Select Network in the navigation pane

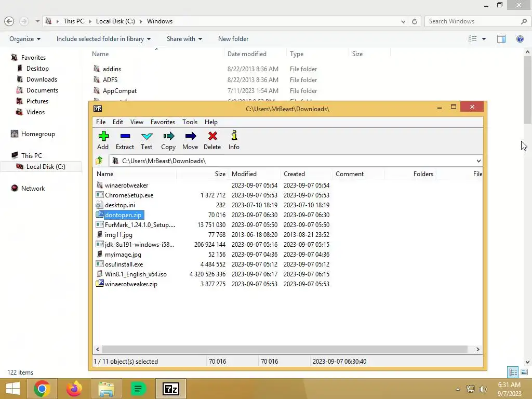coord(33,189)
